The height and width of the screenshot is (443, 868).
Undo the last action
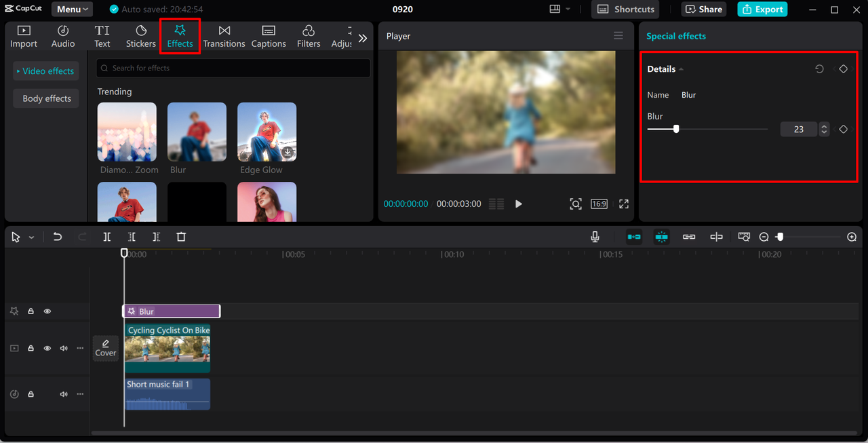[x=58, y=237]
